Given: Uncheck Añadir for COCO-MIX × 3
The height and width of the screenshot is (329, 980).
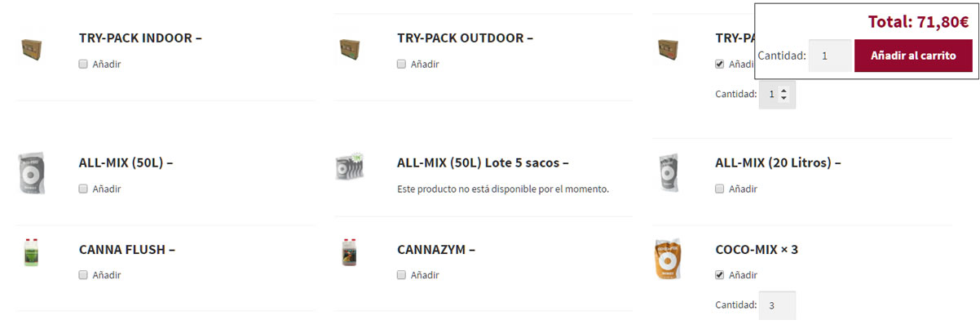Looking at the screenshot, I should click(x=719, y=275).
